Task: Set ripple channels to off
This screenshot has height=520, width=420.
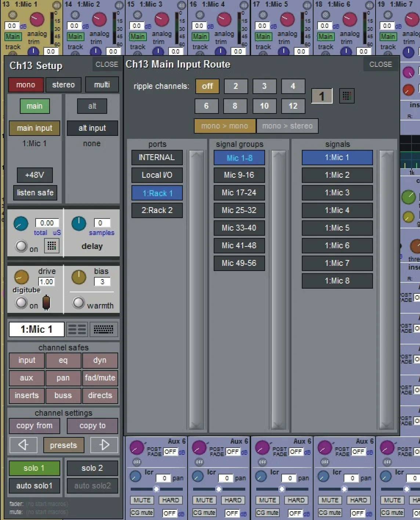Action: tap(207, 86)
